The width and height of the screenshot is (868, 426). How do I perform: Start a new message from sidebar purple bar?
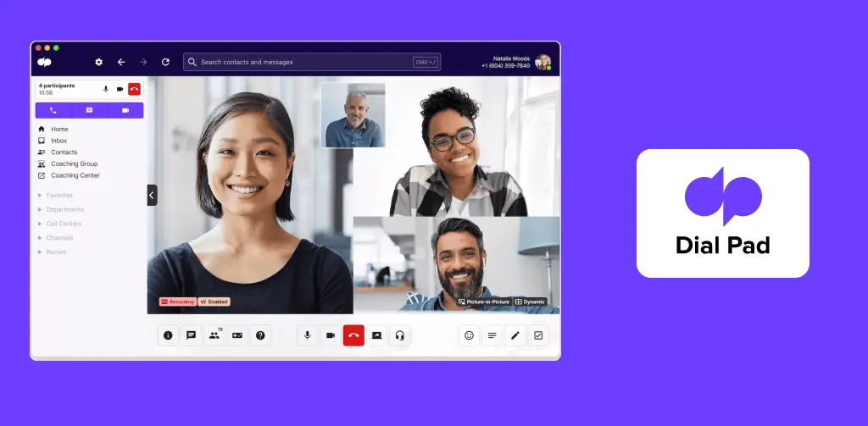tap(89, 110)
